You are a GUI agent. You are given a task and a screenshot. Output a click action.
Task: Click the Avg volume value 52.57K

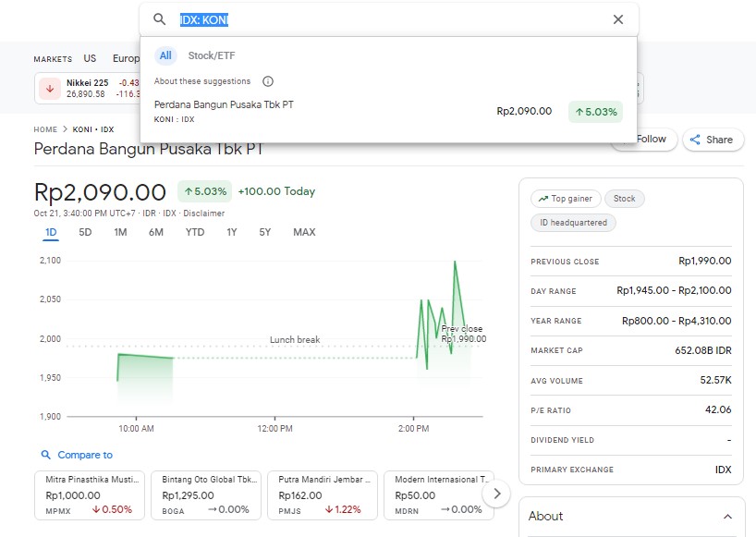[715, 380]
